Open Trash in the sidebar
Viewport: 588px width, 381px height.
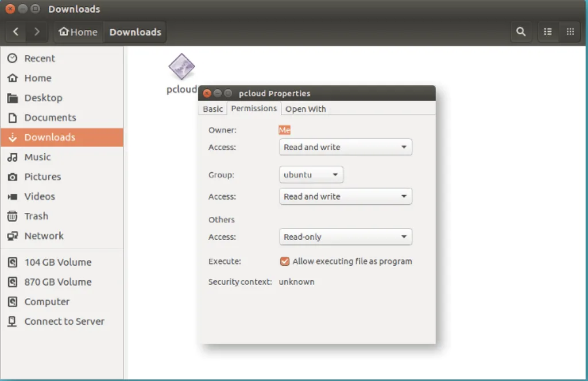(x=36, y=216)
